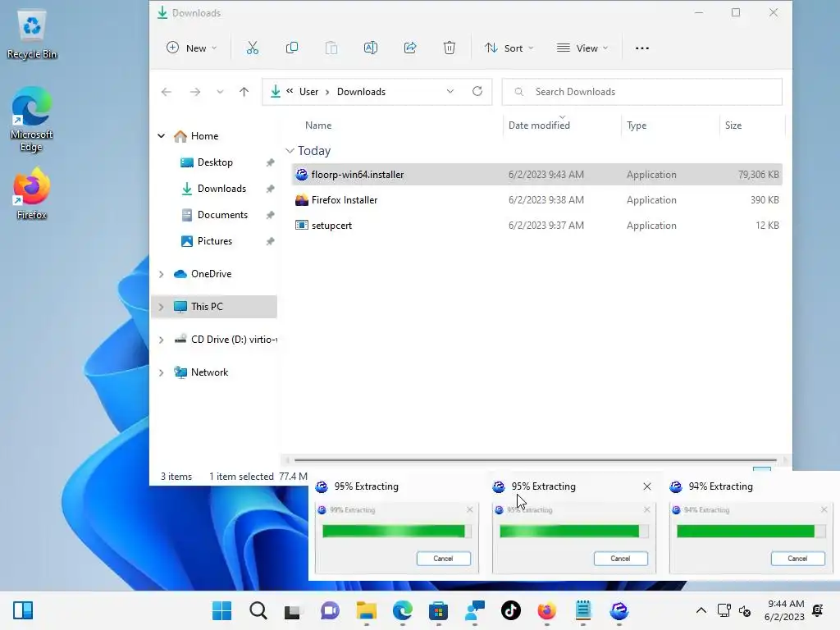840x630 pixels.
Task: Open recent locations dropdown arrow
Action: (x=220, y=92)
